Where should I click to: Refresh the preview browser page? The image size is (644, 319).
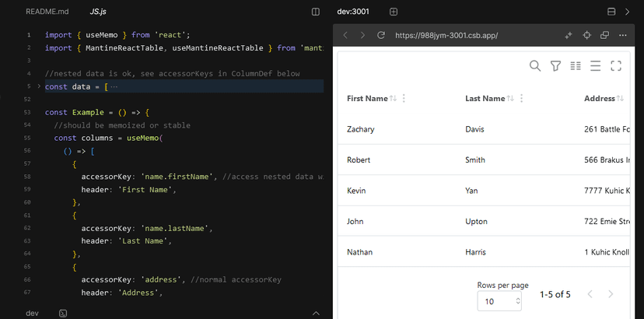pyautogui.click(x=381, y=35)
